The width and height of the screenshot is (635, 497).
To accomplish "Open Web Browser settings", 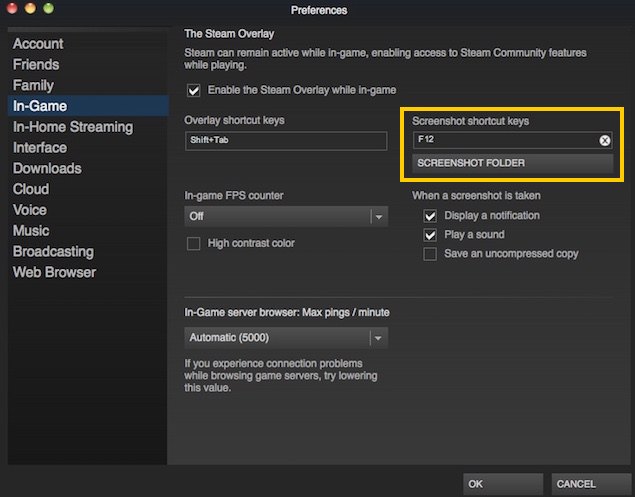I will [x=55, y=272].
